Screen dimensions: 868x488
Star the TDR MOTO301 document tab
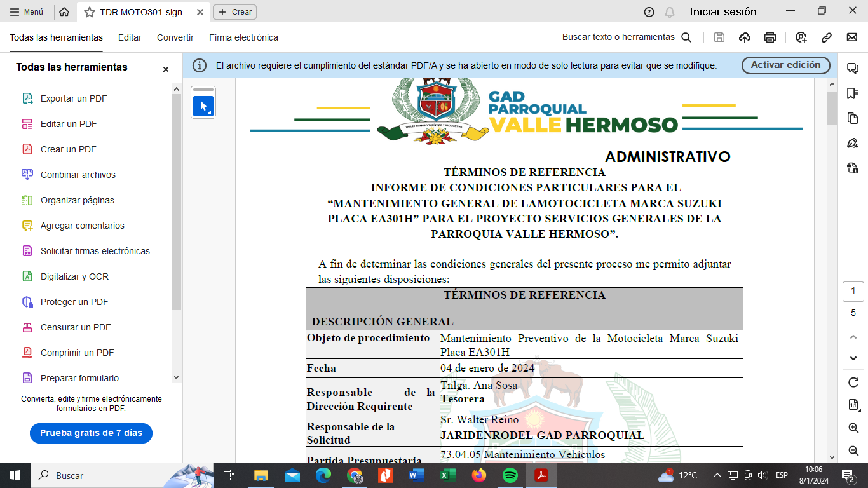point(90,12)
